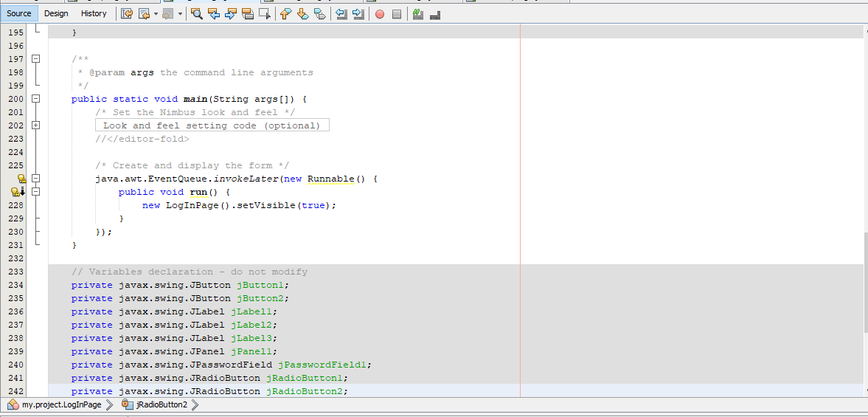Go to the previous bookmark
Viewport: 868px width, 417px height.
click(x=285, y=15)
